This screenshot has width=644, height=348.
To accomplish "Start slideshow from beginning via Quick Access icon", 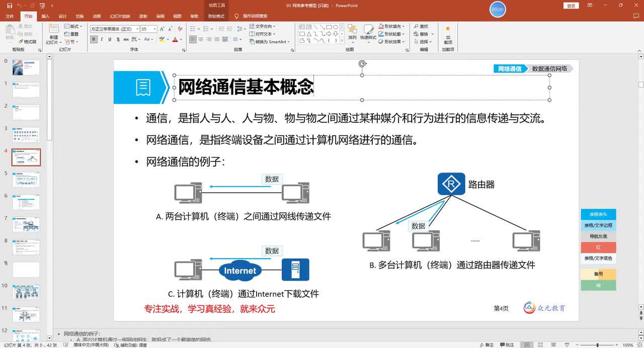I will pyautogui.click(x=43, y=6).
